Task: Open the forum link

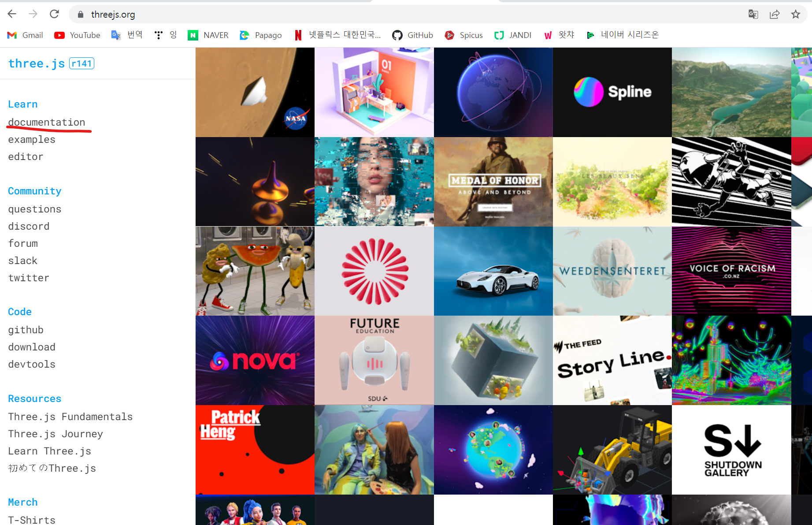Action: [x=23, y=243]
